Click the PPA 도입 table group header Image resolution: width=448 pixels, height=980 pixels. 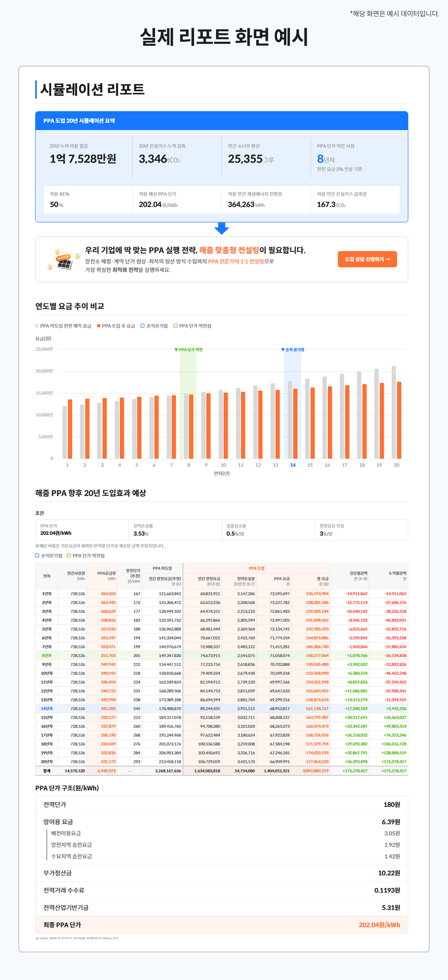click(256, 568)
